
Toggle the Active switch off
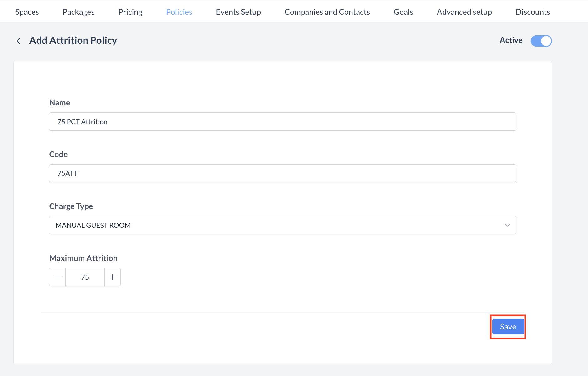541,41
